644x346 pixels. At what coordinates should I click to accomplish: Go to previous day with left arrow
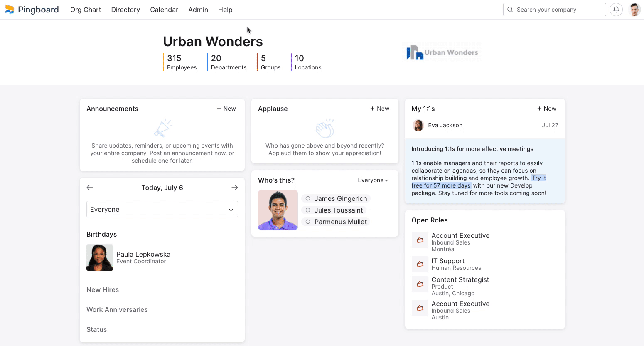pyautogui.click(x=90, y=188)
